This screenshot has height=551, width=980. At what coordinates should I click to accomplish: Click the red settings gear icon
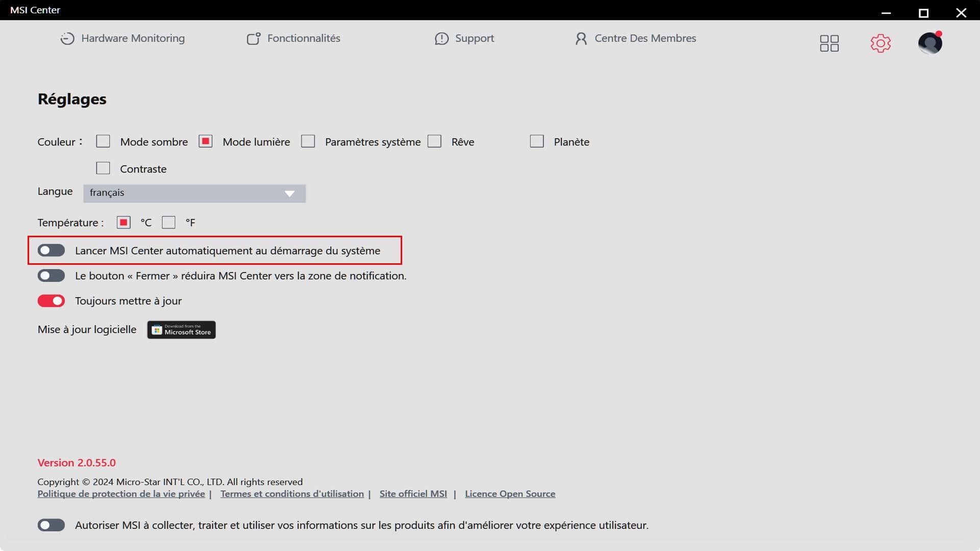click(x=880, y=43)
